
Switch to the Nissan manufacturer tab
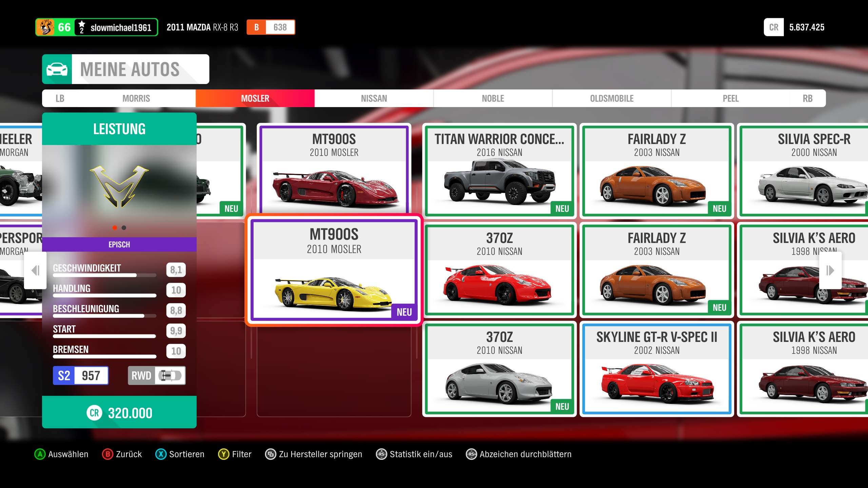tap(374, 98)
